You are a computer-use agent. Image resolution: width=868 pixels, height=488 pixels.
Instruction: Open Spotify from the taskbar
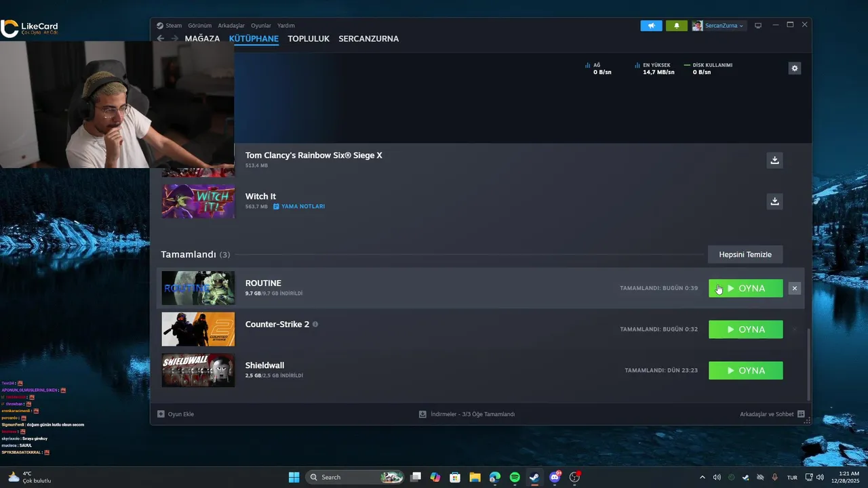[515, 477]
